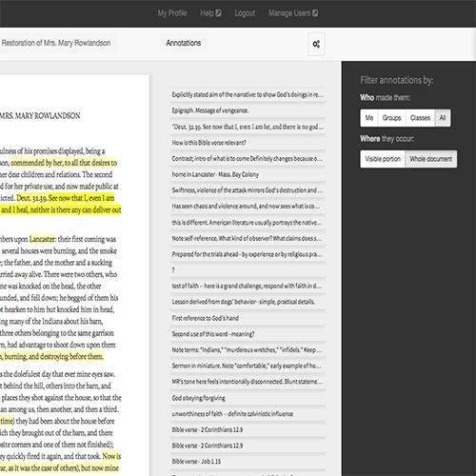Click the highlighted word 'Lancaster' in the document
This screenshot has width=476, height=476.
point(42,239)
